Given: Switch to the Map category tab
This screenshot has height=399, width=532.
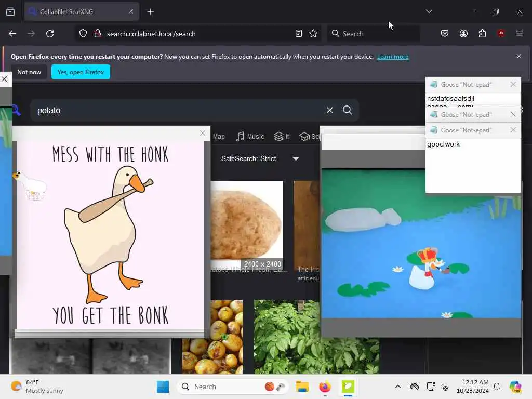Looking at the screenshot, I should (219, 137).
